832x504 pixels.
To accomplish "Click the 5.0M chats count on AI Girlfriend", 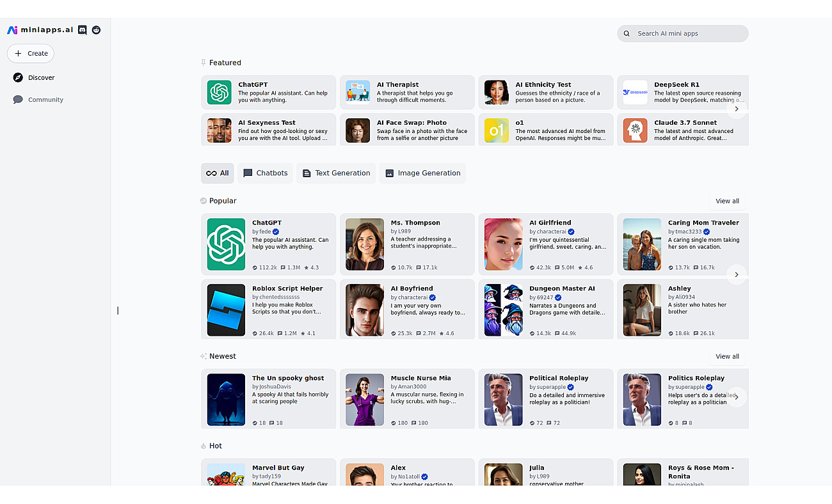I will [x=564, y=268].
